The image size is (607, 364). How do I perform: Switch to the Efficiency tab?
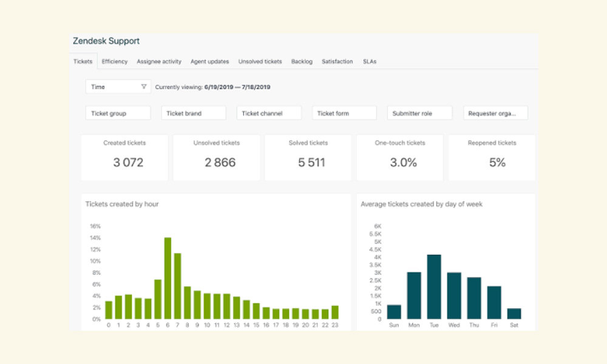(x=115, y=61)
